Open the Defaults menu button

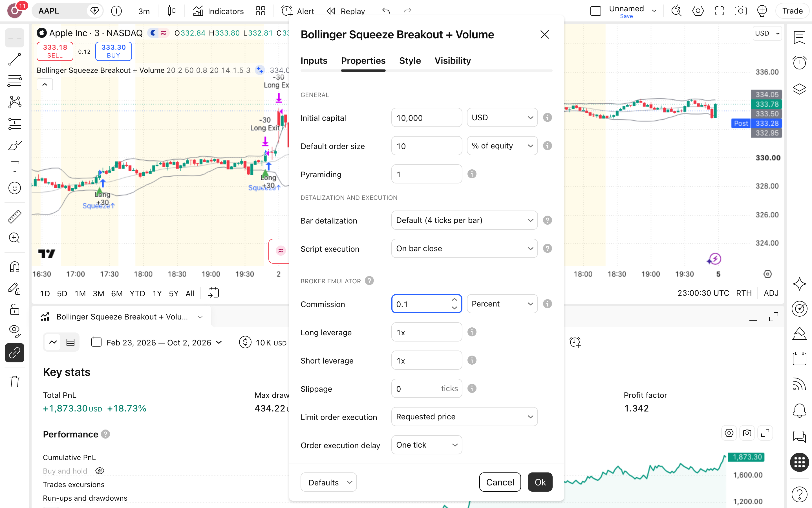328,482
